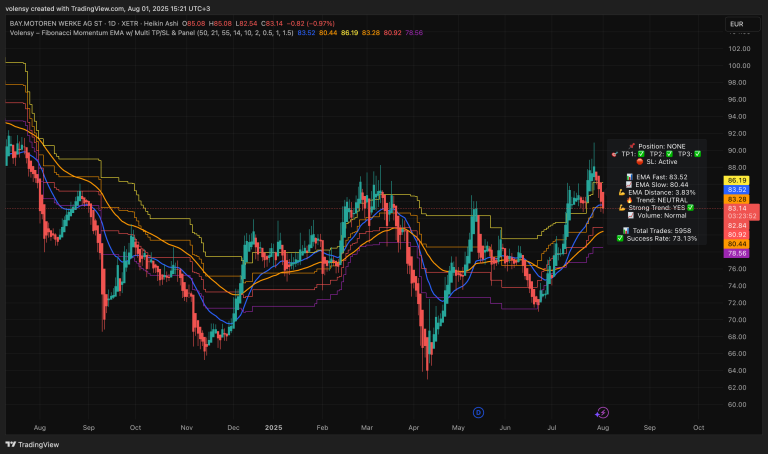Open the EUR currency selector
This screenshot has width=768, height=454.
point(742,24)
